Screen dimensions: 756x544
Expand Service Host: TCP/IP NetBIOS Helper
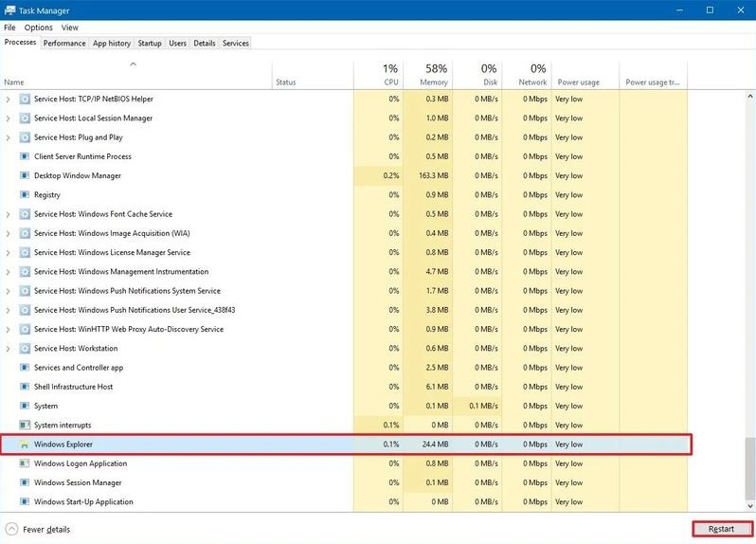pos(9,100)
